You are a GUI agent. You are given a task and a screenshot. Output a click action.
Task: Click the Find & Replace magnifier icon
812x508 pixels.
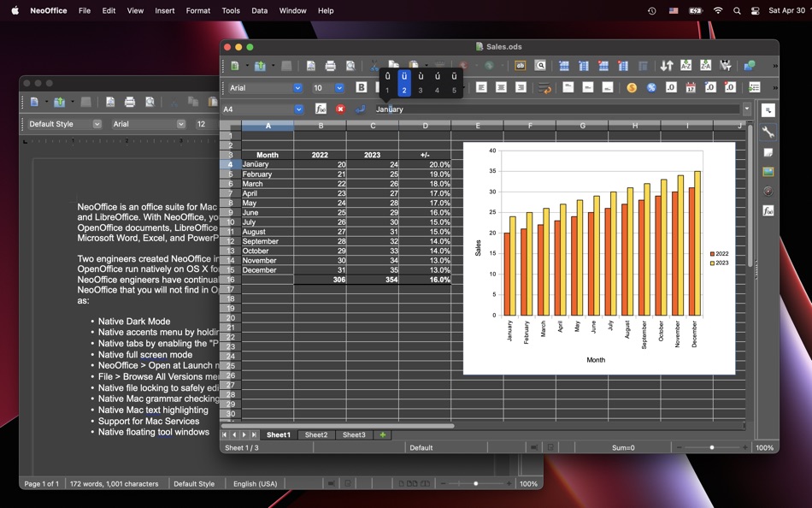540,65
